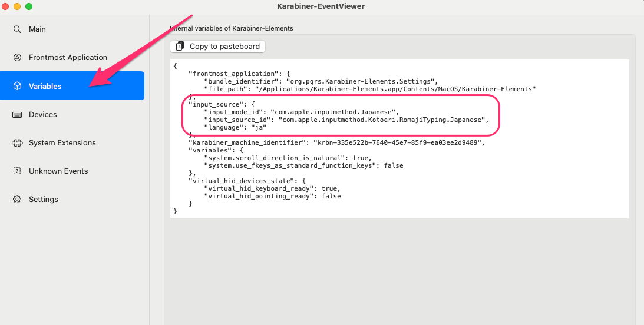Click the "variables" key line
This screenshot has width=644, height=325.
click(x=216, y=150)
